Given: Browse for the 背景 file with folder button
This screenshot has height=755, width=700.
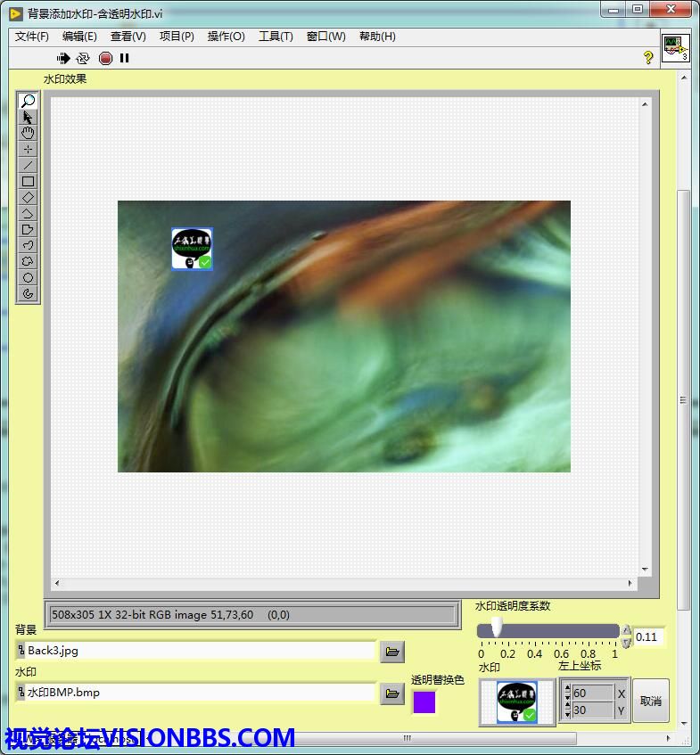Looking at the screenshot, I should click(391, 652).
